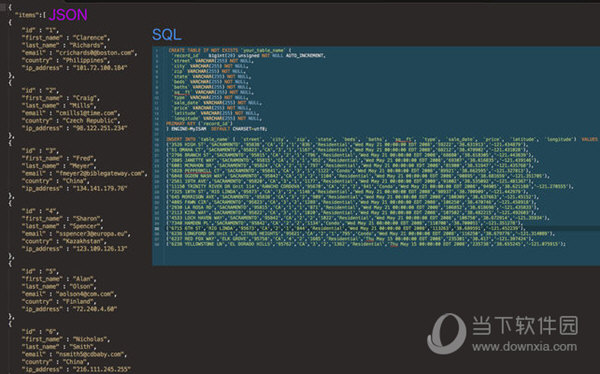This screenshot has height=374, width=600.
Task: Click the ENGINE=MyISAM DEFAULT CHARSET line
Action: tap(217, 129)
